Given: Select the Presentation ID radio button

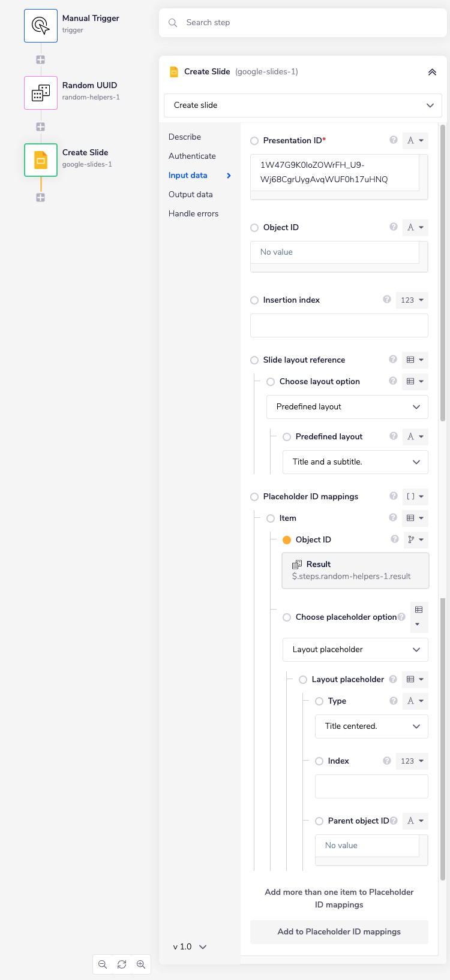Looking at the screenshot, I should (x=254, y=140).
